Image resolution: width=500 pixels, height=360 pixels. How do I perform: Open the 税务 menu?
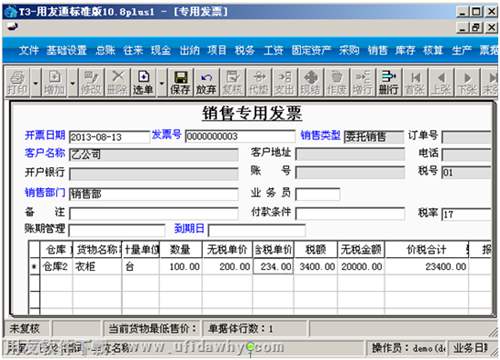coord(245,50)
